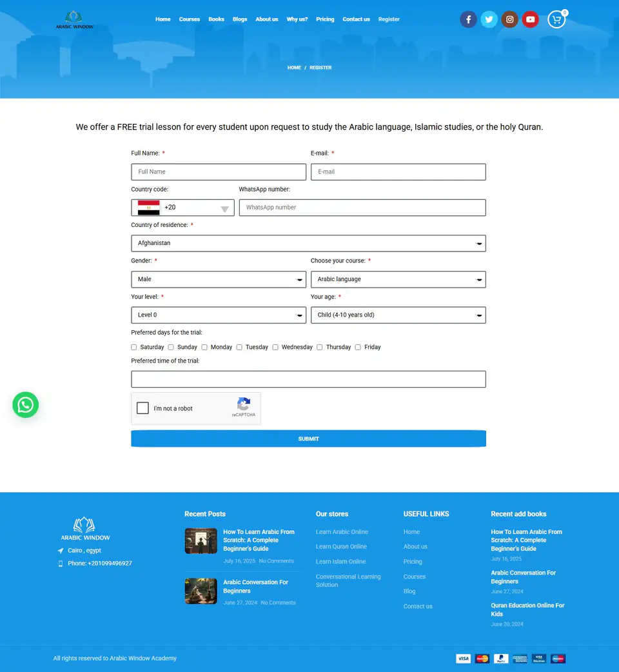Open Contact us in the top menu

356,19
